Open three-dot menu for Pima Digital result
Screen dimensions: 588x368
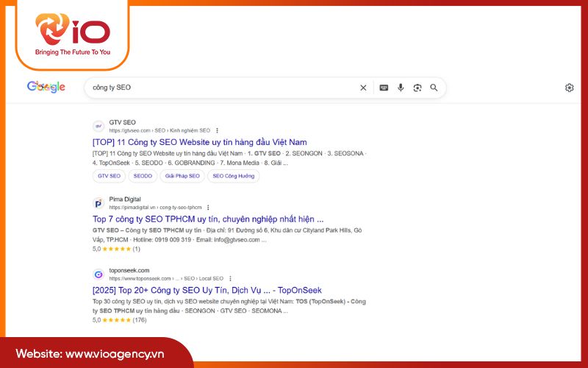click(x=208, y=208)
